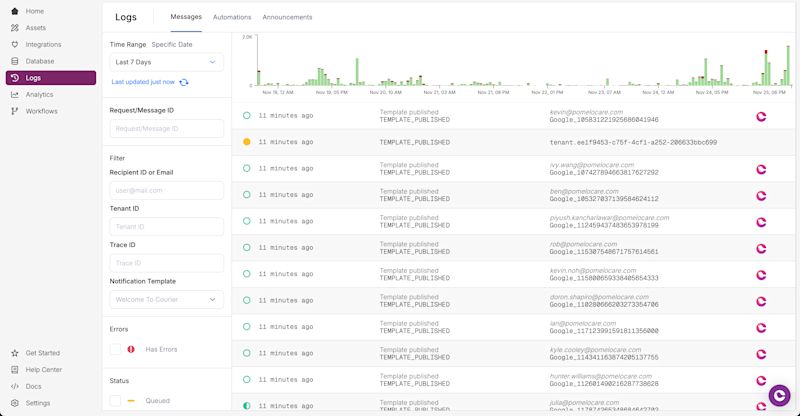This screenshot has height=416, width=800.
Task: Click the Settings gear icon
Action: [15, 403]
